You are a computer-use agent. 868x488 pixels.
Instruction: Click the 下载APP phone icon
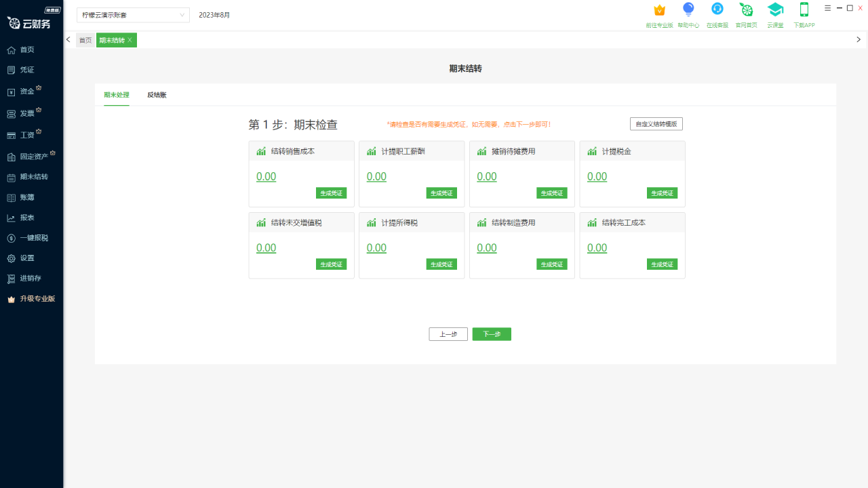[x=804, y=9]
